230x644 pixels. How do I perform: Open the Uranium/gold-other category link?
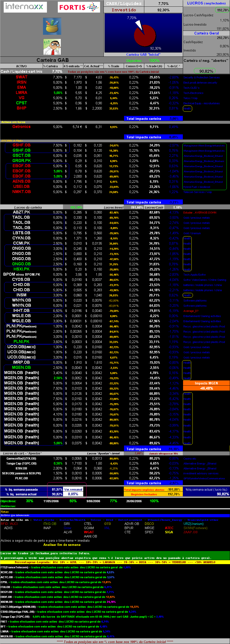point(203,520)
